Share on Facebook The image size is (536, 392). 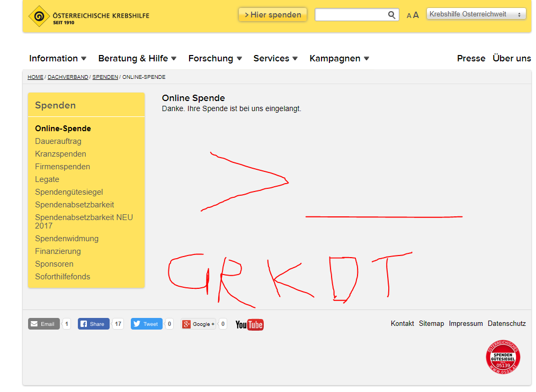click(93, 324)
